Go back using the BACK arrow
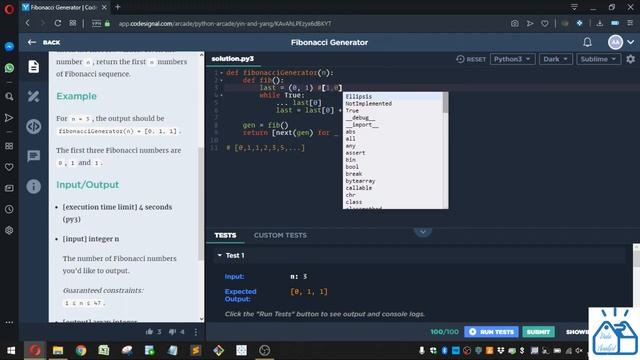This screenshot has height=360, width=640. click(x=44, y=42)
